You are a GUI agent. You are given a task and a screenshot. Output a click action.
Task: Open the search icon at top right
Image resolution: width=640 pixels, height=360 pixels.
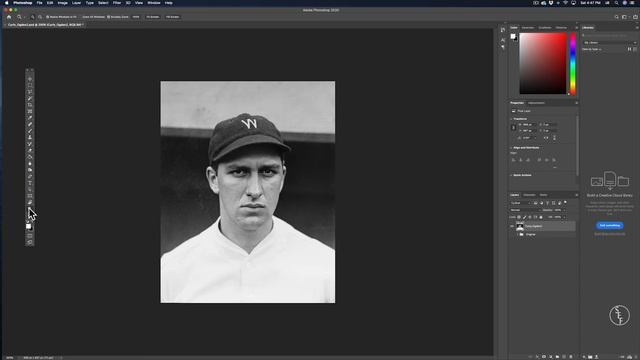pos(616,17)
